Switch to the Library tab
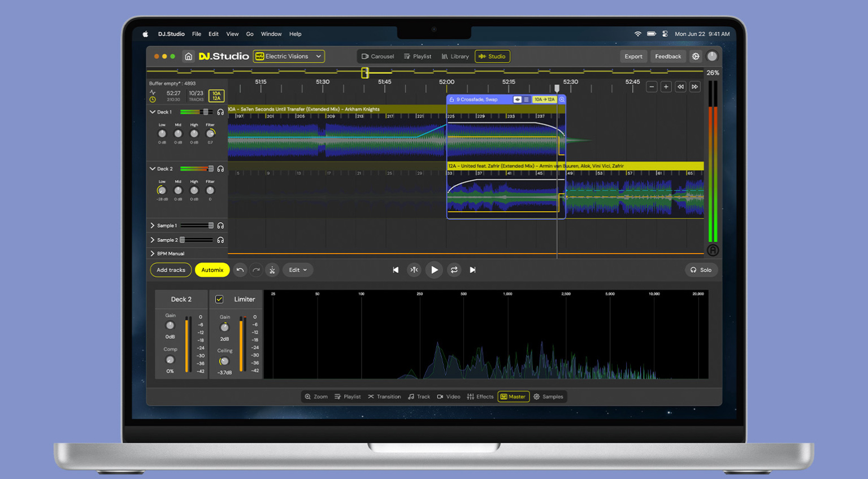The width and height of the screenshot is (868, 479). coord(455,56)
